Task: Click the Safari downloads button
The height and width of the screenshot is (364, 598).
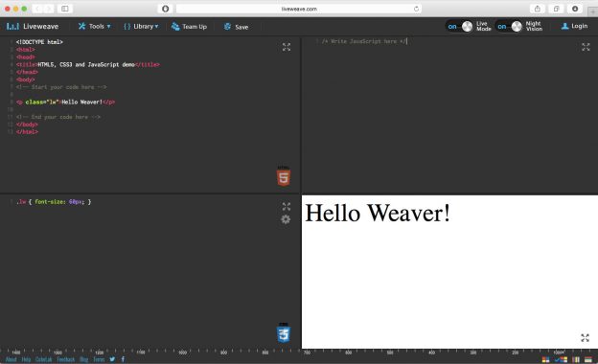Action: (x=575, y=9)
